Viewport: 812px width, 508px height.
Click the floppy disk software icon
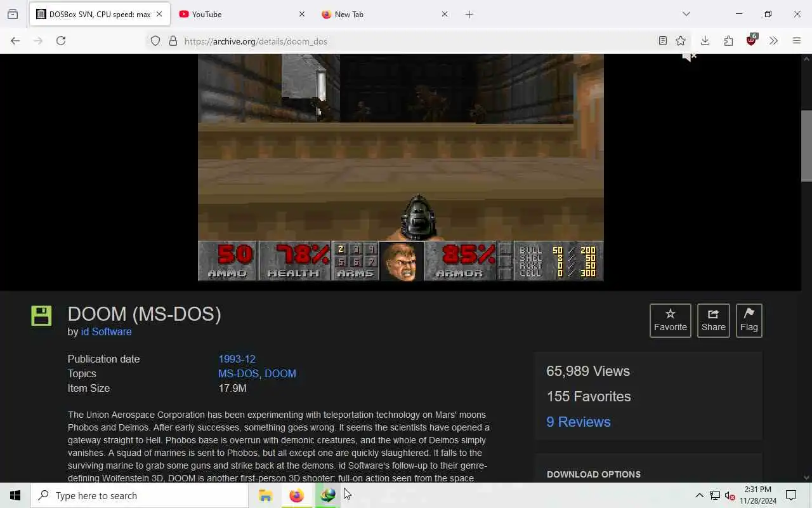pyautogui.click(x=41, y=316)
